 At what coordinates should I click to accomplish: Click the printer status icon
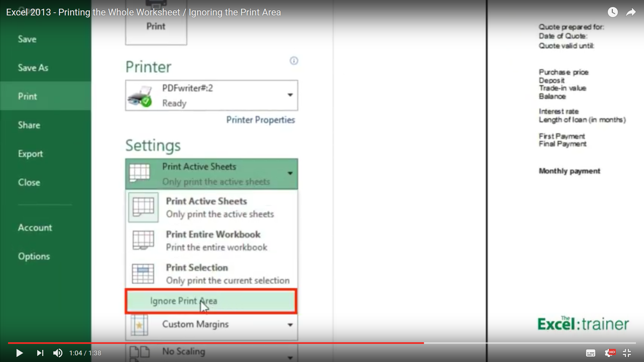click(x=140, y=97)
